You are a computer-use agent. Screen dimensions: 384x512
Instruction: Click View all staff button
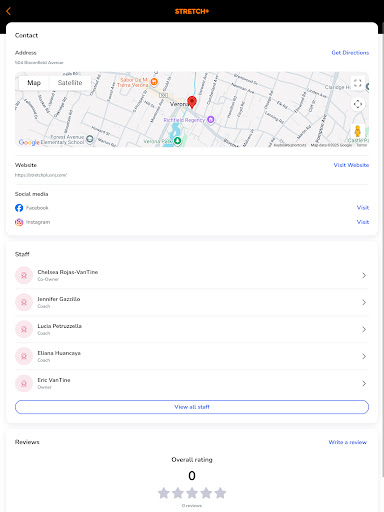click(x=192, y=407)
